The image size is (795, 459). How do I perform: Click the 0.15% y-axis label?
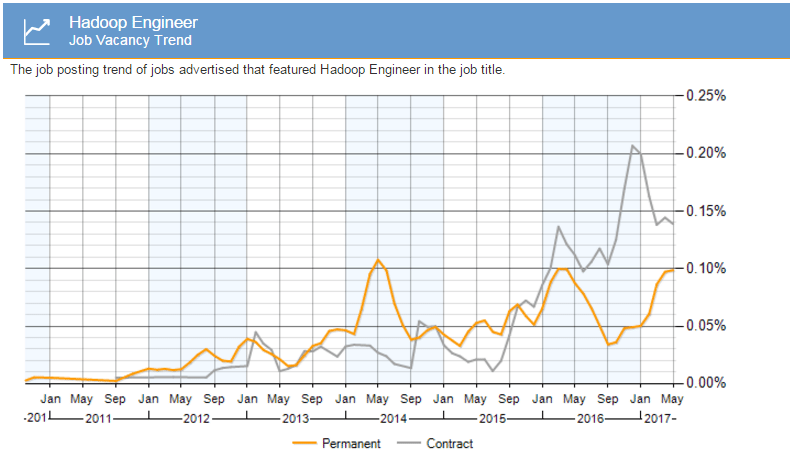click(706, 210)
